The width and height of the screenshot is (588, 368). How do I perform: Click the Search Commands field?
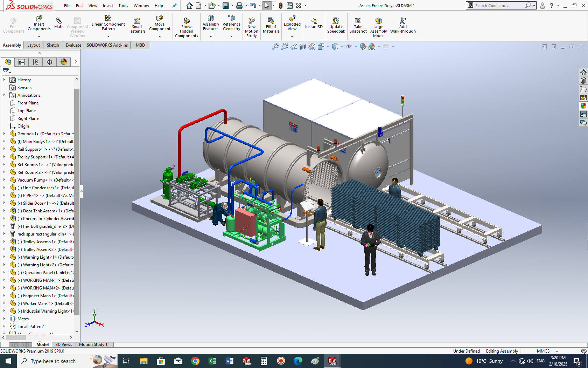pos(499,6)
